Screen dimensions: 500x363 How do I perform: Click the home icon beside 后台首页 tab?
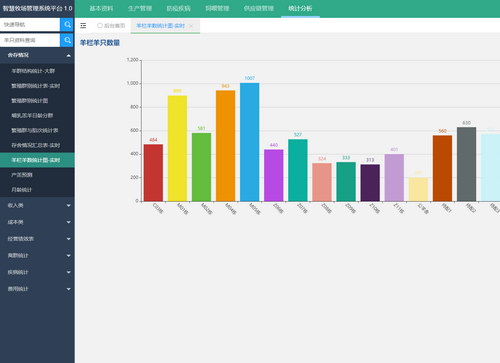click(x=100, y=25)
